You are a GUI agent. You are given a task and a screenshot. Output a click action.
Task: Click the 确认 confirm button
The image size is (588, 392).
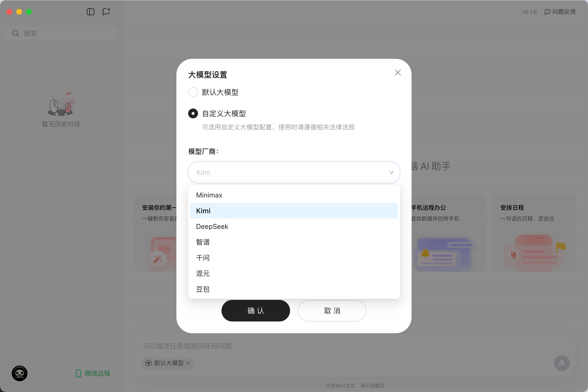(256, 311)
